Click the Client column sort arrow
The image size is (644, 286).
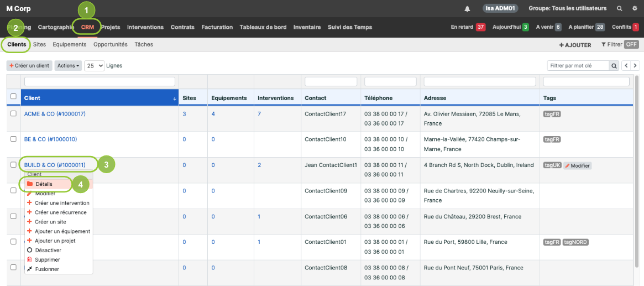(175, 98)
